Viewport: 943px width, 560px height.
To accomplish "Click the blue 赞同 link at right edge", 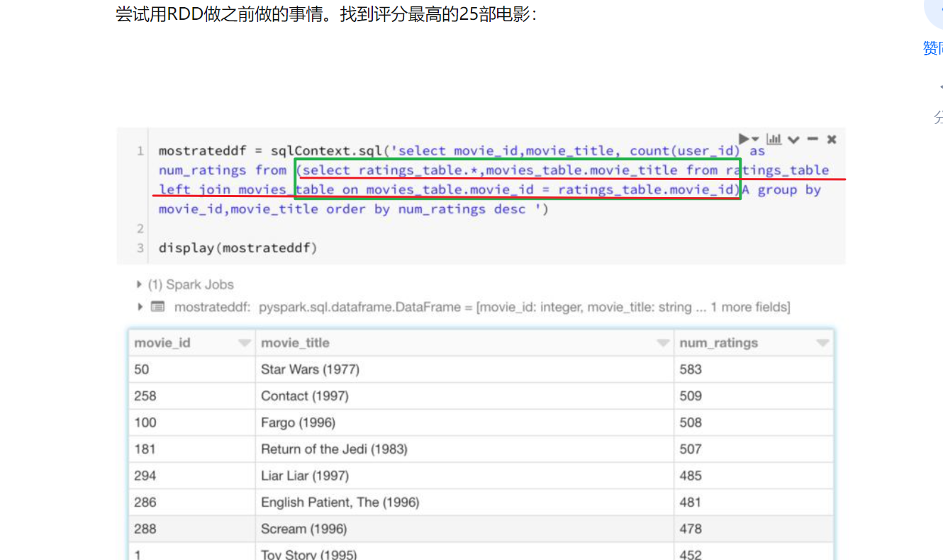I will point(932,48).
